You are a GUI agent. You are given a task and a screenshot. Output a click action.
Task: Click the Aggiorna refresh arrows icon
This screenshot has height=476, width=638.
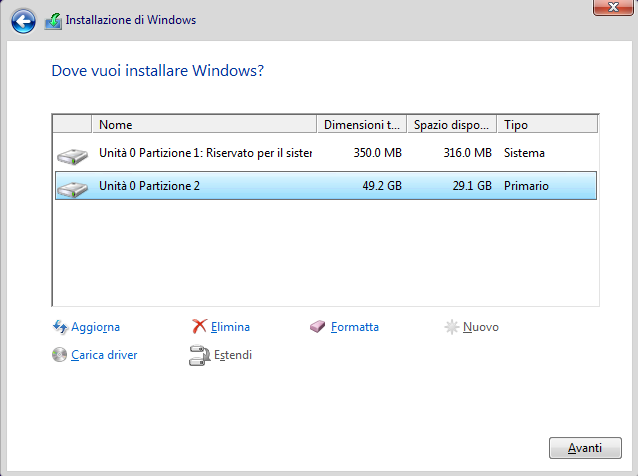pos(60,327)
